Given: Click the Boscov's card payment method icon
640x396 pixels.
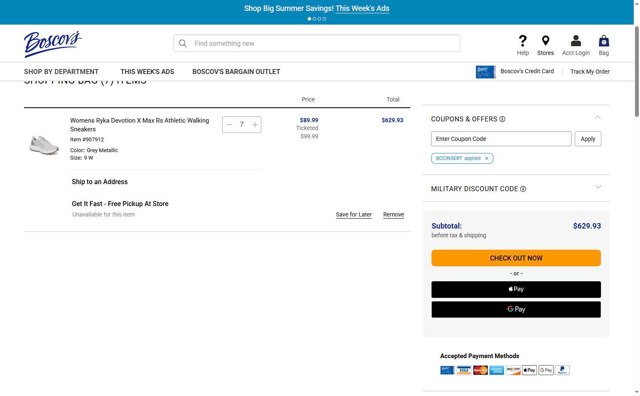Looking at the screenshot, I should click(447, 370).
